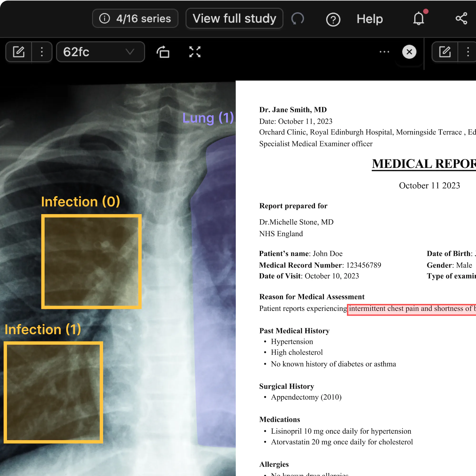
Task: Click 'NHS England' text
Action: tap(281, 233)
